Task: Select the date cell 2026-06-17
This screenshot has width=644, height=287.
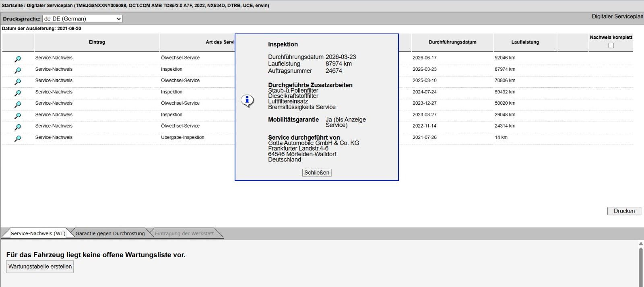Action: pos(425,58)
